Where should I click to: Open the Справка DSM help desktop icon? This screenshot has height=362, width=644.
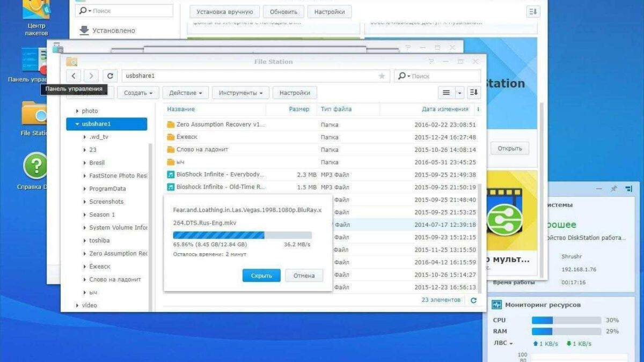pyautogui.click(x=35, y=171)
